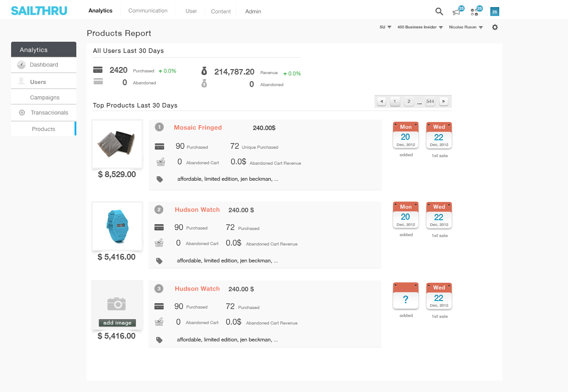This screenshot has height=392, width=568.
Task: Click the 214,787.20 revenue figure
Action: pyautogui.click(x=234, y=72)
